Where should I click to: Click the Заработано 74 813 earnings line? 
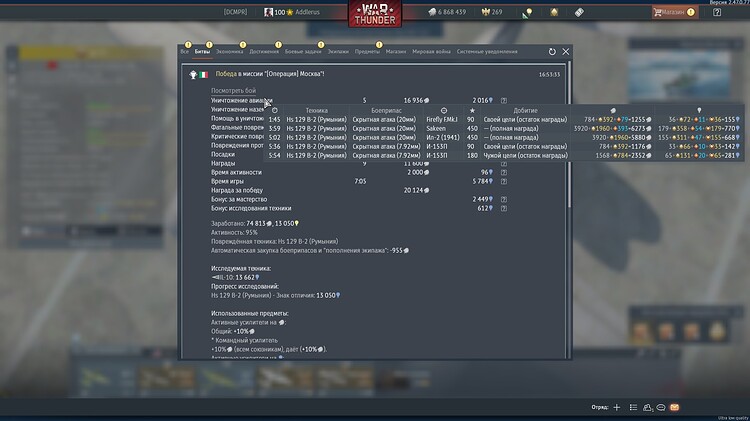point(255,223)
